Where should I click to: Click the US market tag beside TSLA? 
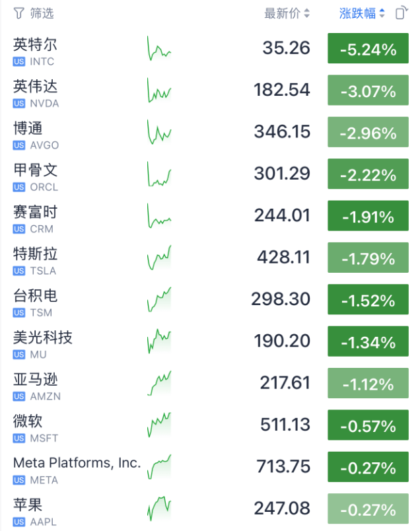pyautogui.click(x=19, y=271)
